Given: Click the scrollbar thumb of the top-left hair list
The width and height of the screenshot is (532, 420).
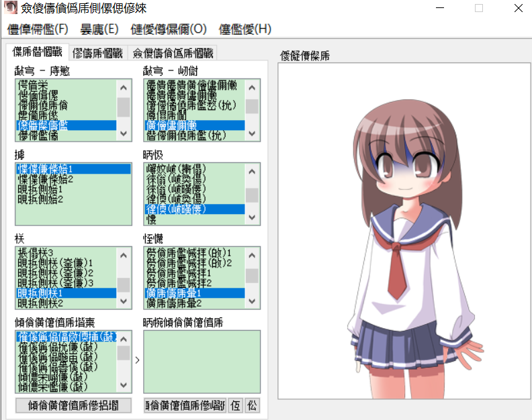Looking at the screenshot, I should pos(124,107).
